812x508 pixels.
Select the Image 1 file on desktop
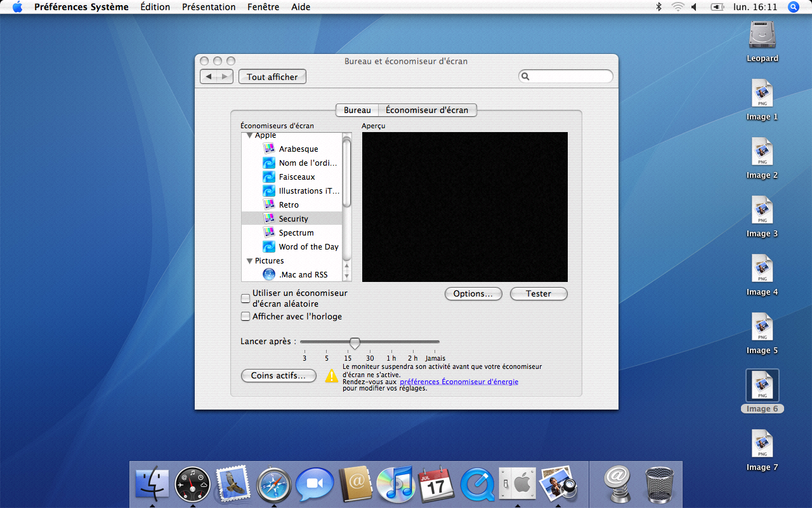(x=762, y=93)
